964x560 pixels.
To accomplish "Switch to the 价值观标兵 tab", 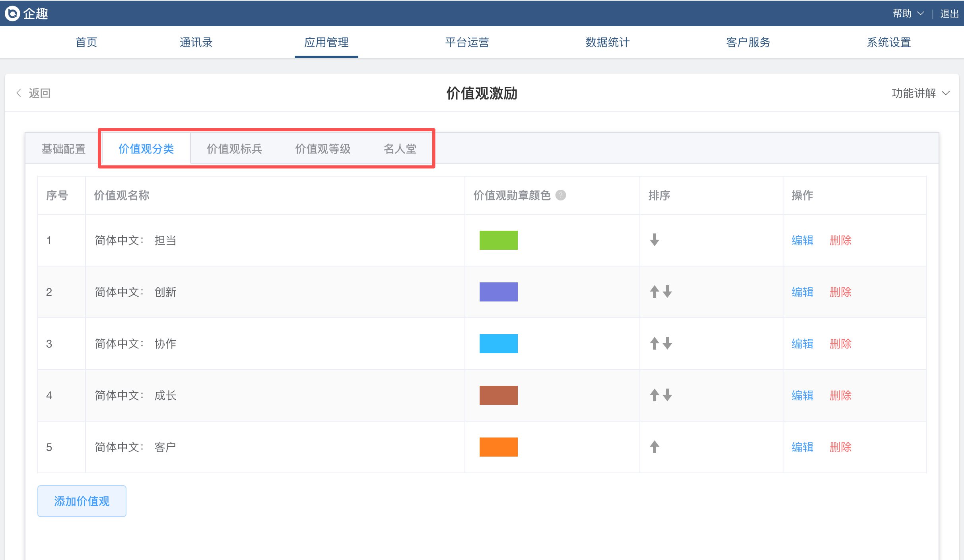I will 235,149.
